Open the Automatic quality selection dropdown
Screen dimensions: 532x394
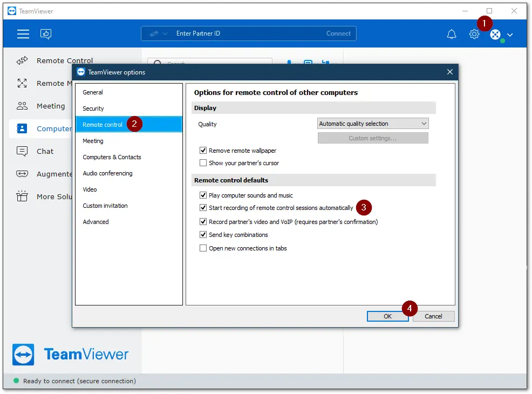(x=373, y=124)
